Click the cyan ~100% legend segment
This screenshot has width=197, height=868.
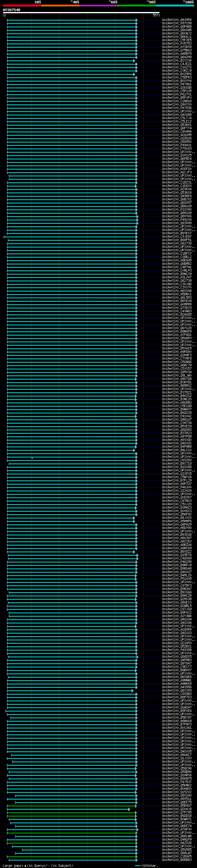175,6
